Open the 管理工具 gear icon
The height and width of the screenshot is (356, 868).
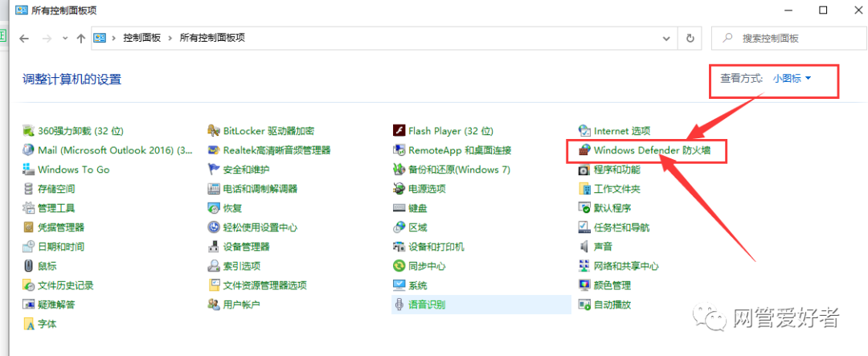28,208
